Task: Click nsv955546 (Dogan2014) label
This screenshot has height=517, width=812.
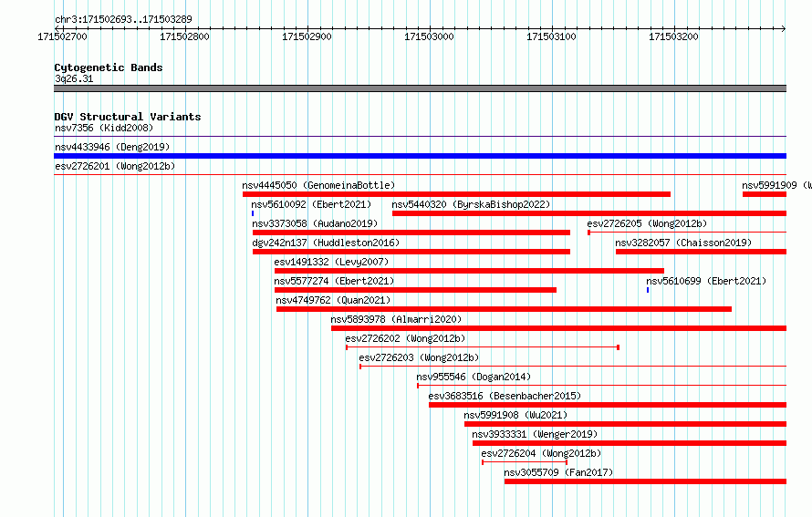Action: [x=474, y=377]
